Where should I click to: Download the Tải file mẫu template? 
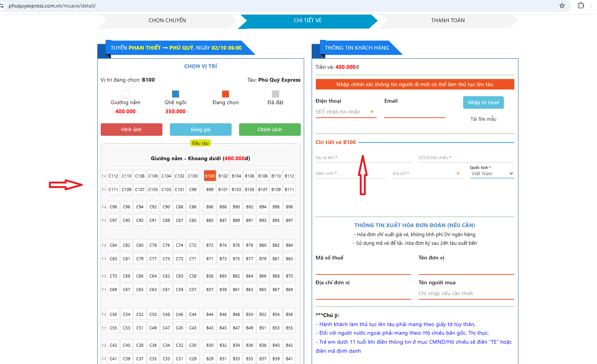[x=483, y=119]
